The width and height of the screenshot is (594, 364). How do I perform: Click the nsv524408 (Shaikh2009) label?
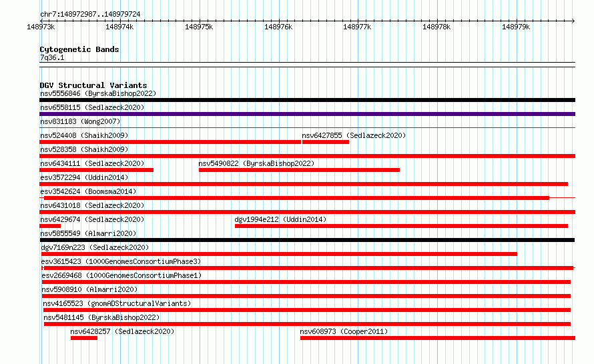[84, 135]
